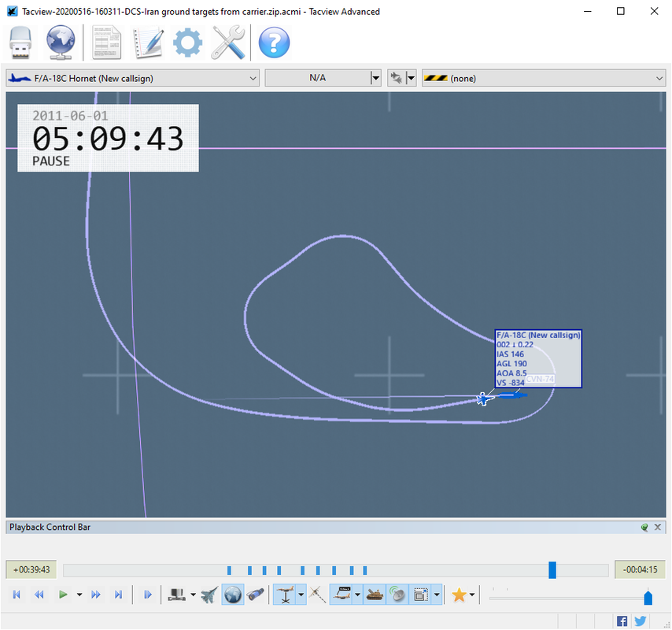This screenshot has width=672, height=630.
Task: Toggle the tank ground objects display
Action: pyautogui.click(x=375, y=595)
